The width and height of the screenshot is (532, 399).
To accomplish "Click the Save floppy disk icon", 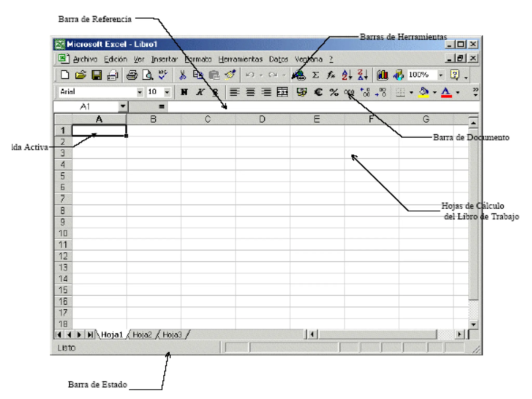I will [x=97, y=75].
